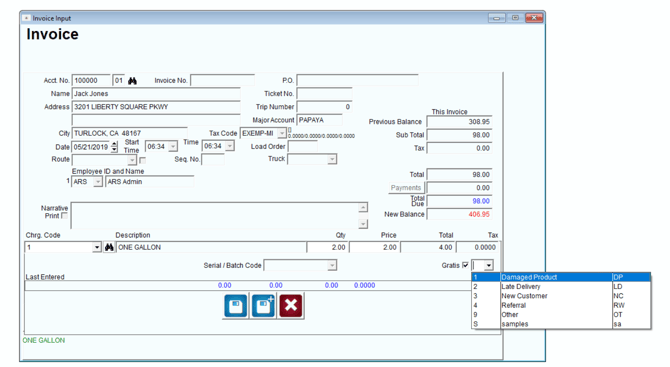Close the Invoice Input window
670x367 pixels.
click(x=534, y=18)
